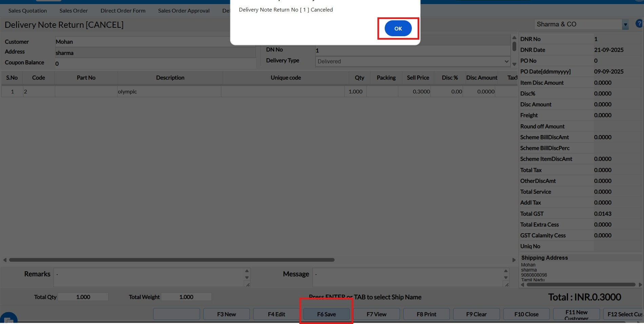The image size is (644, 324).
Task: Click the Customer field containing Mohan
Action: coord(143,42)
